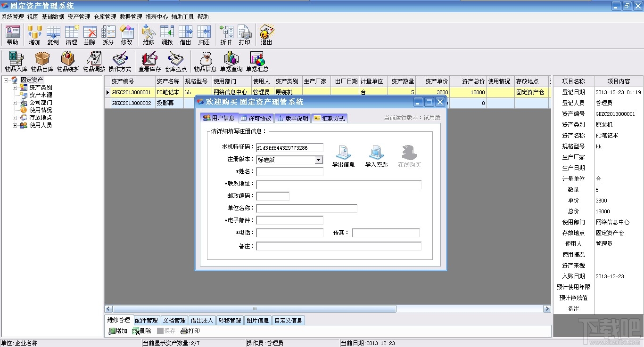Open the 注册版本 dropdown arrow
644x347 pixels.
tap(319, 160)
